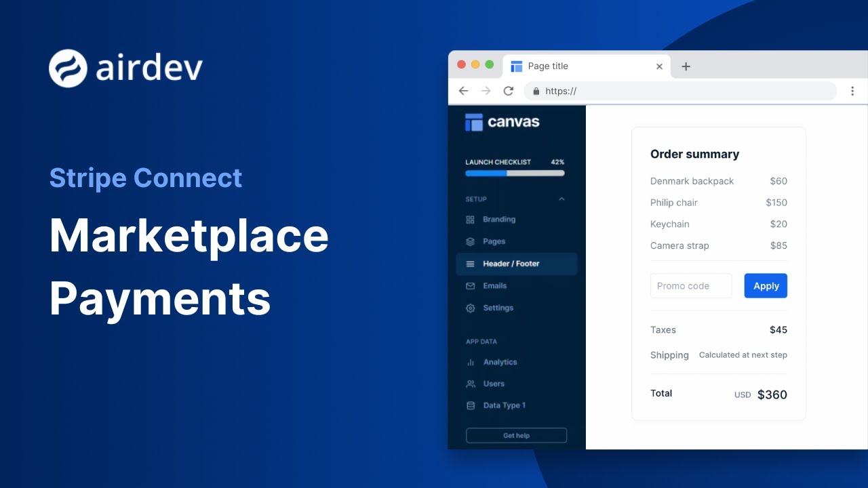Open a new tab with plus icon
The height and width of the screenshot is (488, 868).
pos(686,66)
